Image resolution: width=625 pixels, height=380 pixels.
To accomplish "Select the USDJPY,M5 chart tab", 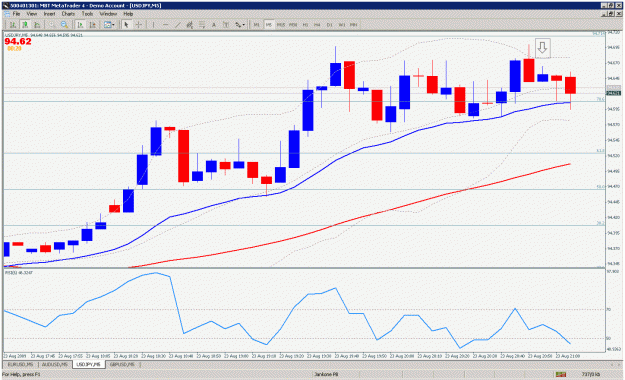I will click(88, 365).
